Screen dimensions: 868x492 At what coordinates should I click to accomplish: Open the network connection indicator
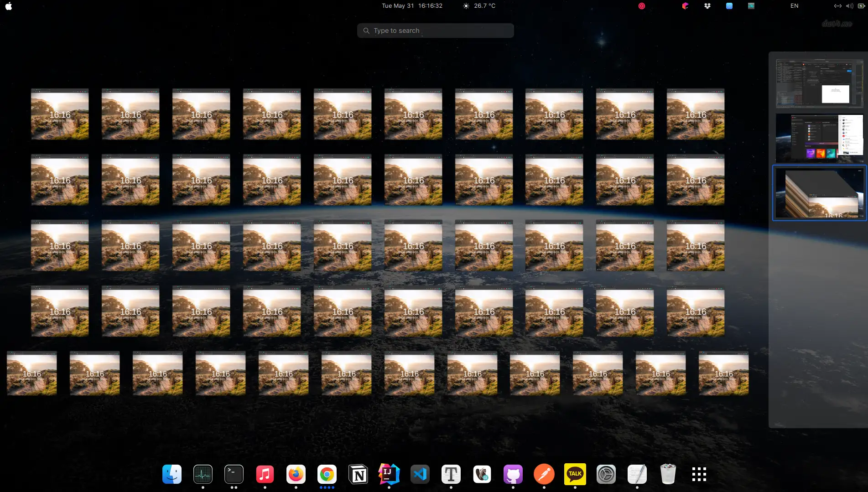(837, 6)
